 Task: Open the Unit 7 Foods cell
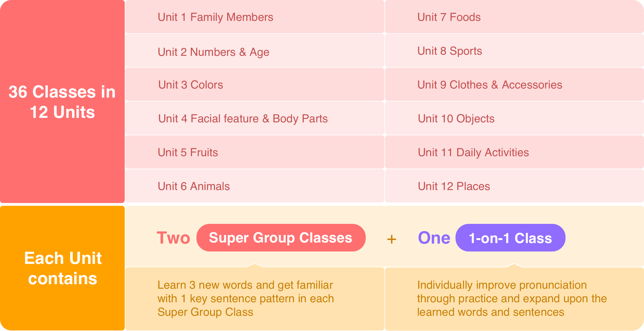449,17
